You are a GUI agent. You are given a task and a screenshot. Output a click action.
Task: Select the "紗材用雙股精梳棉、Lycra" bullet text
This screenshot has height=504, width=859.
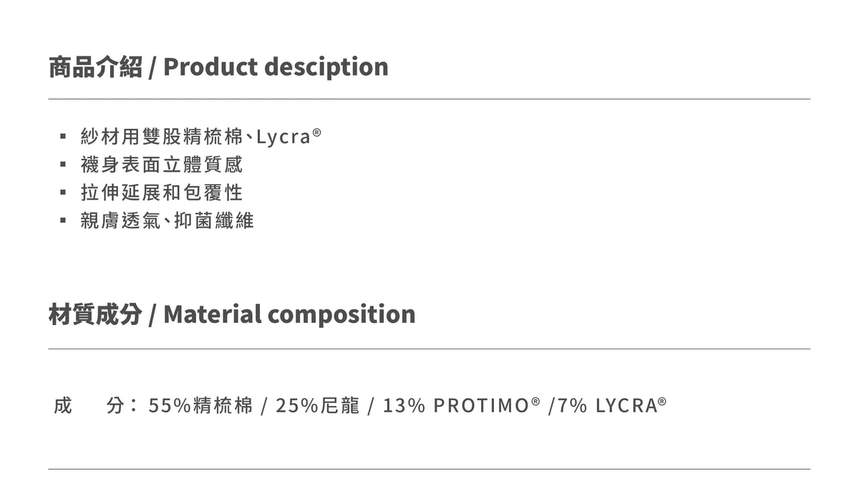click(x=193, y=137)
